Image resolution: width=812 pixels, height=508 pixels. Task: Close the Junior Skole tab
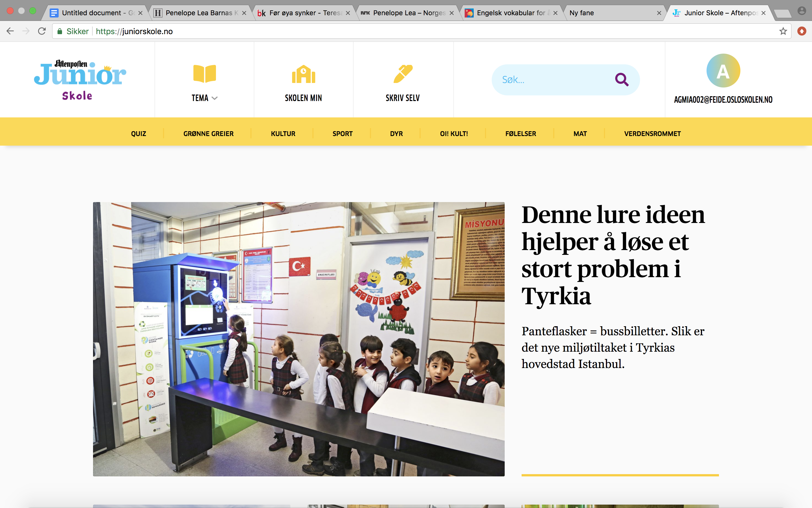pos(763,13)
